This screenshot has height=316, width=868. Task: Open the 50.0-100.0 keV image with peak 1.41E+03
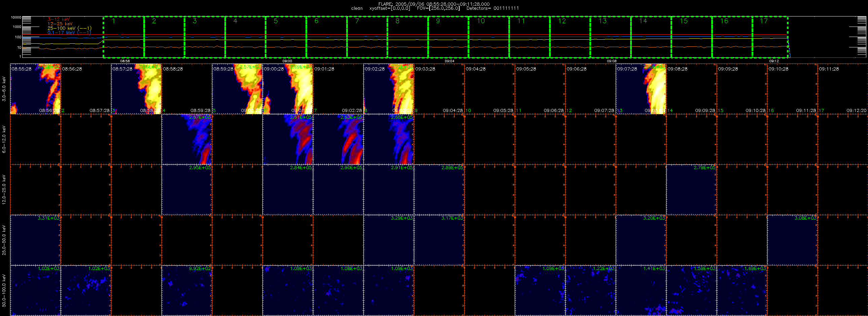[641, 290]
